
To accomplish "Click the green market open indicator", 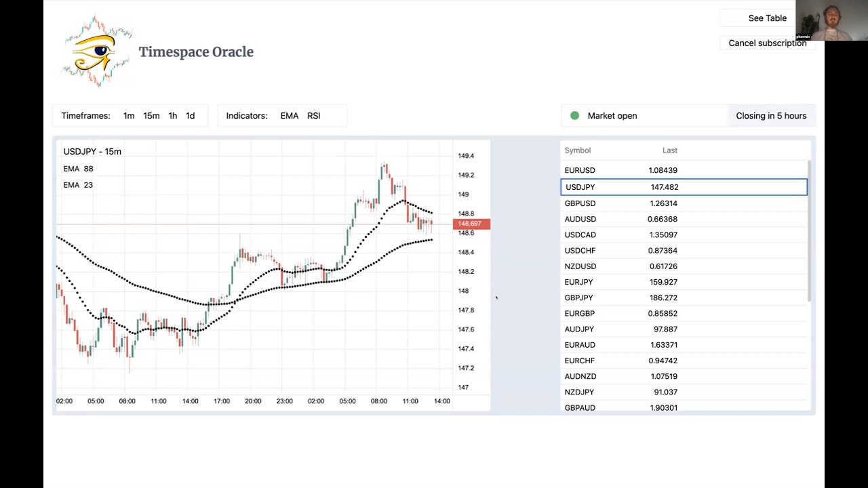I will pyautogui.click(x=574, y=116).
